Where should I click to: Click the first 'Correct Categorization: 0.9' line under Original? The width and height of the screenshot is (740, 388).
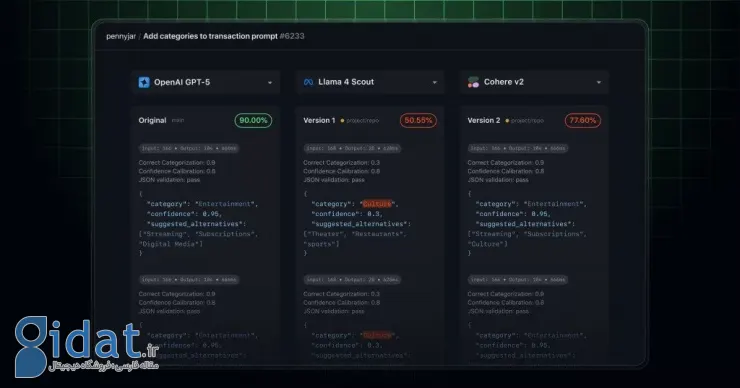pos(177,163)
